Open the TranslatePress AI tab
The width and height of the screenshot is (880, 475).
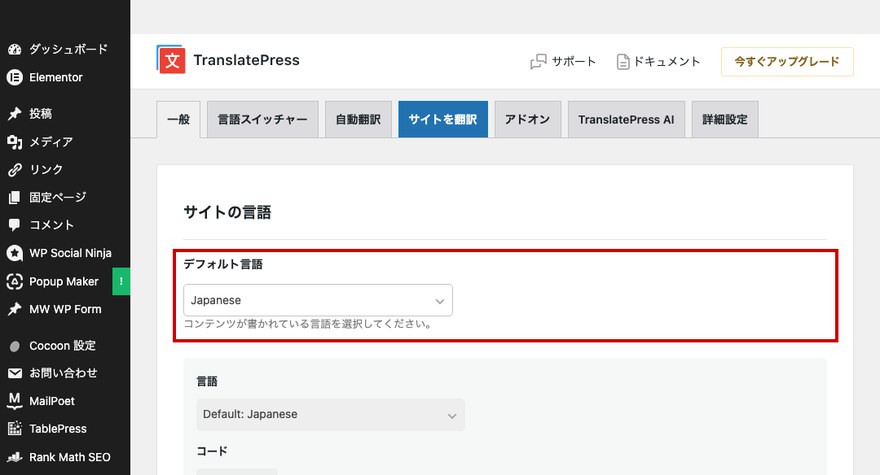pos(626,119)
